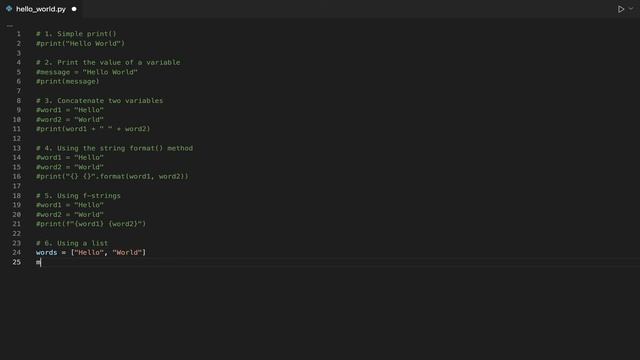
Task: Click '# 2. Print the value of a variable'
Action: pos(108,62)
